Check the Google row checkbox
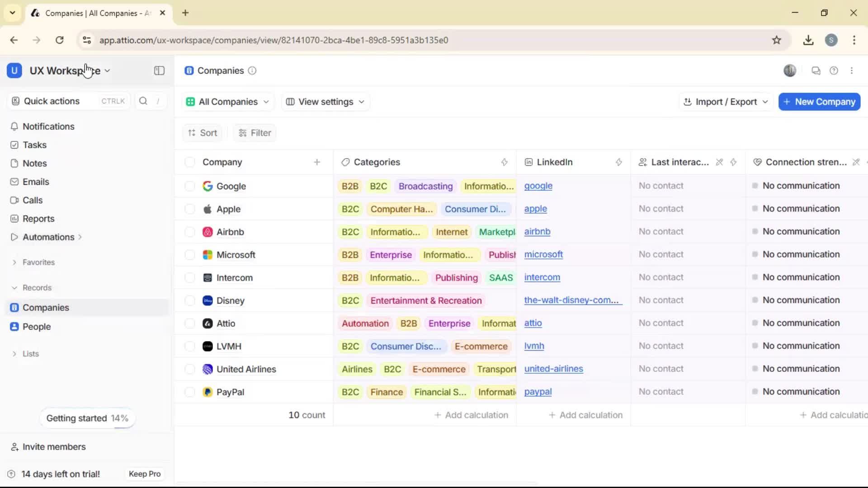The width and height of the screenshot is (868, 488). (189, 186)
